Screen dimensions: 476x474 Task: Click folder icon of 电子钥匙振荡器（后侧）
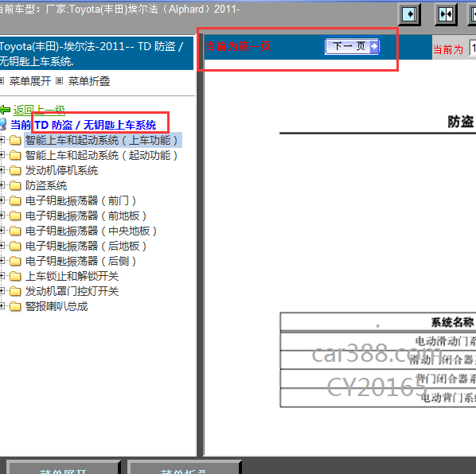click(x=15, y=261)
